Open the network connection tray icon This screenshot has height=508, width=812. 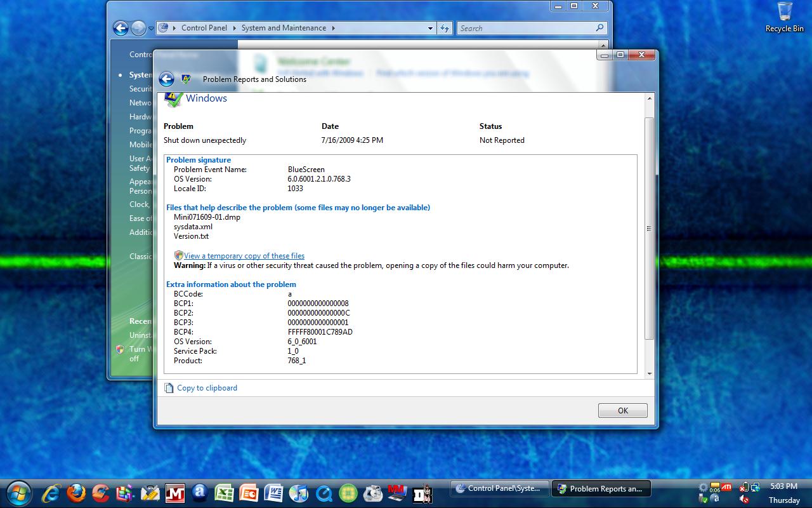click(x=755, y=488)
